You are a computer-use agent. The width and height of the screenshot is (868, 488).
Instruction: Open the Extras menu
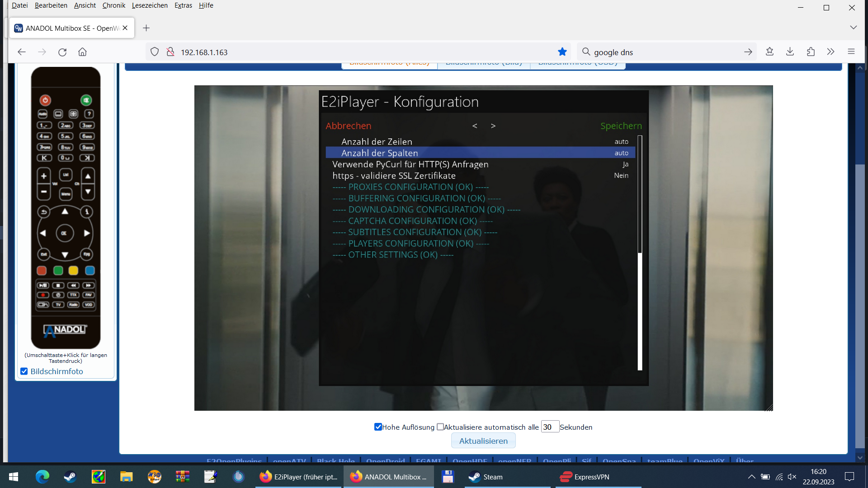pos(183,5)
